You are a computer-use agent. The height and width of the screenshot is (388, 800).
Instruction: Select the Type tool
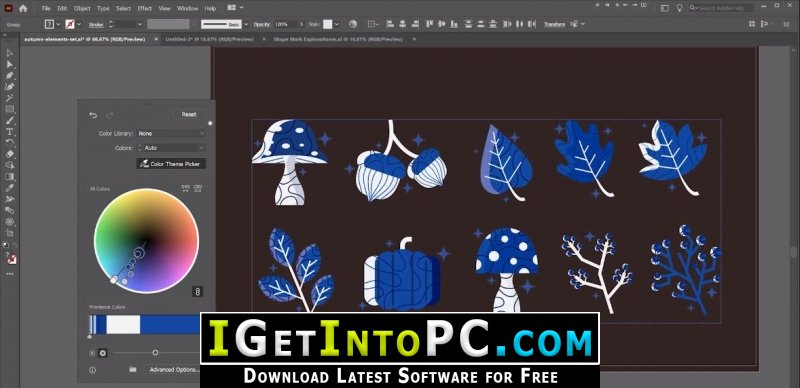(10, 132)
